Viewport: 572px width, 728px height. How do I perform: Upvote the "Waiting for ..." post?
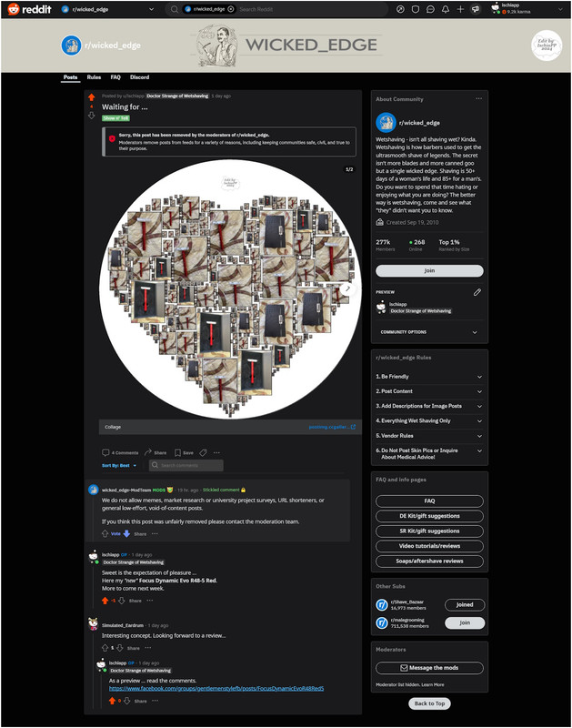[x=91, y=97]
